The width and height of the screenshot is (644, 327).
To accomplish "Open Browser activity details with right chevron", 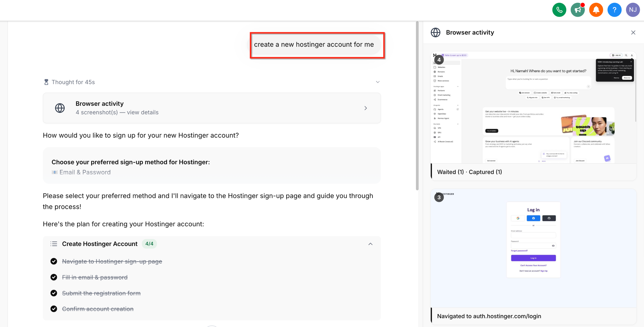I will pos(365,108).
